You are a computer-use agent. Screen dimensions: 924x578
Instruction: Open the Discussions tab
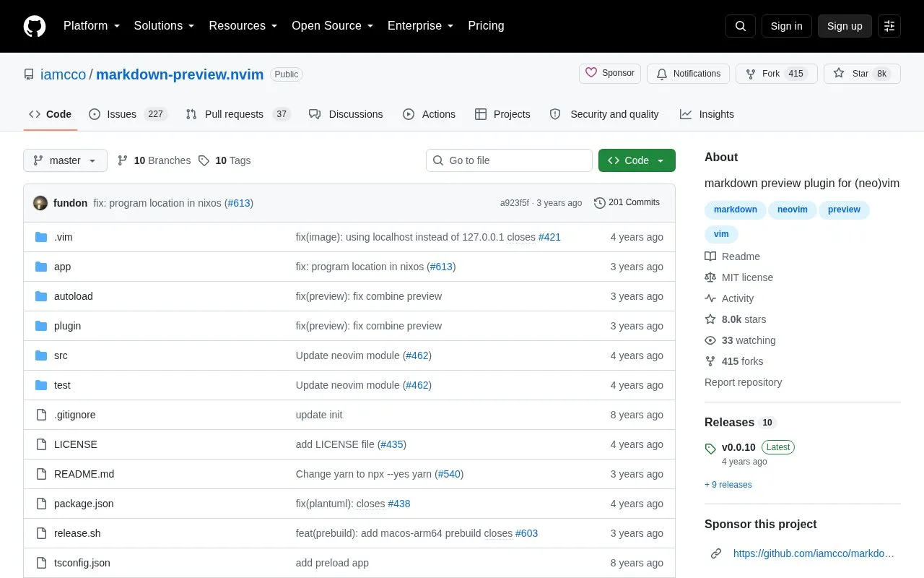click(346, 114)
